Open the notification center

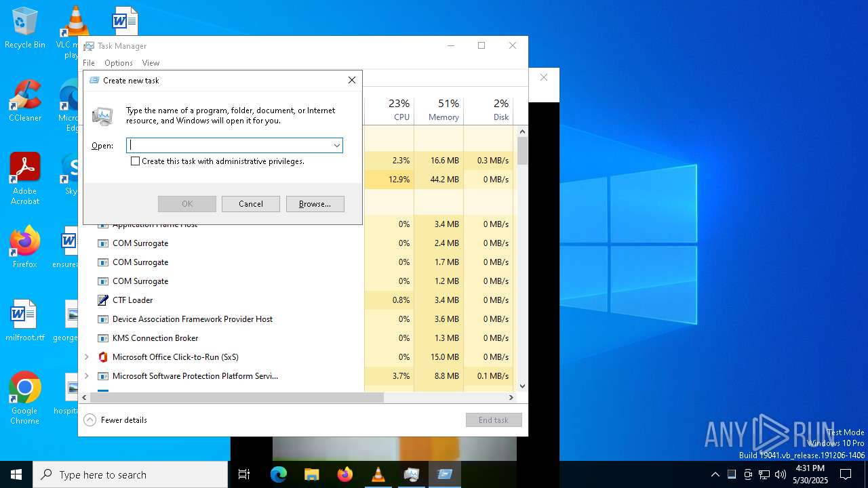point(846,474)
